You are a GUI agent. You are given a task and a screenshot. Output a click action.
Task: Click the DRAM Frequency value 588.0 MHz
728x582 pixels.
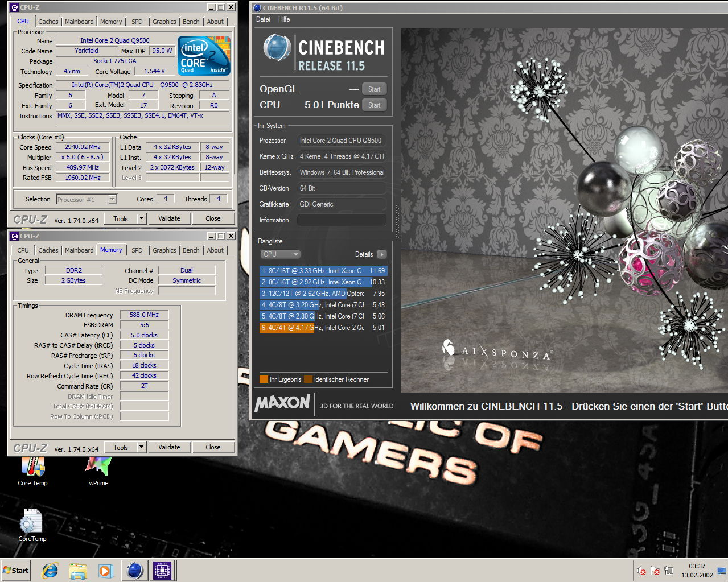(x=144, y=315)
